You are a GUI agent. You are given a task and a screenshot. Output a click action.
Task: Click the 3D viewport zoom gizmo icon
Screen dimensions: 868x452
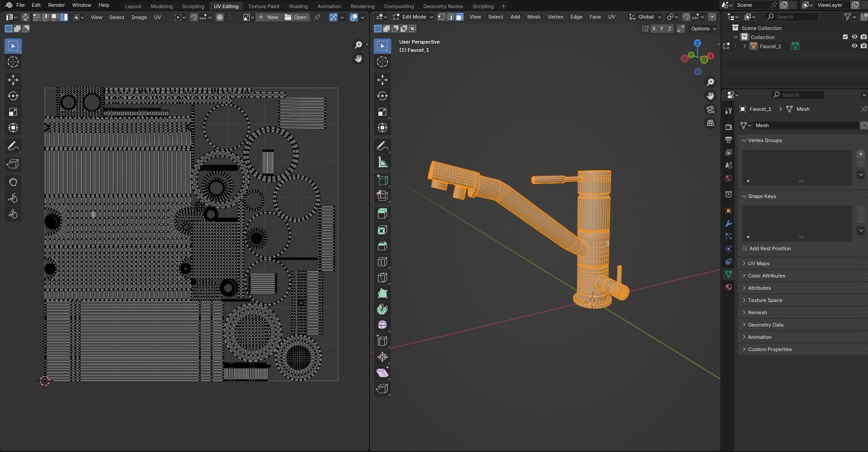pos(710,82)
